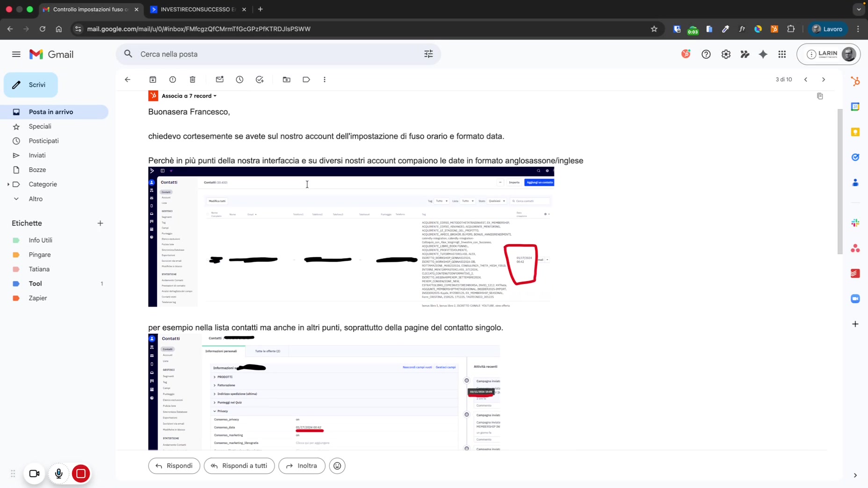Toggle the microphone in recording controls
The height and width of the screenshot is (488, 868).
(58, 474)
